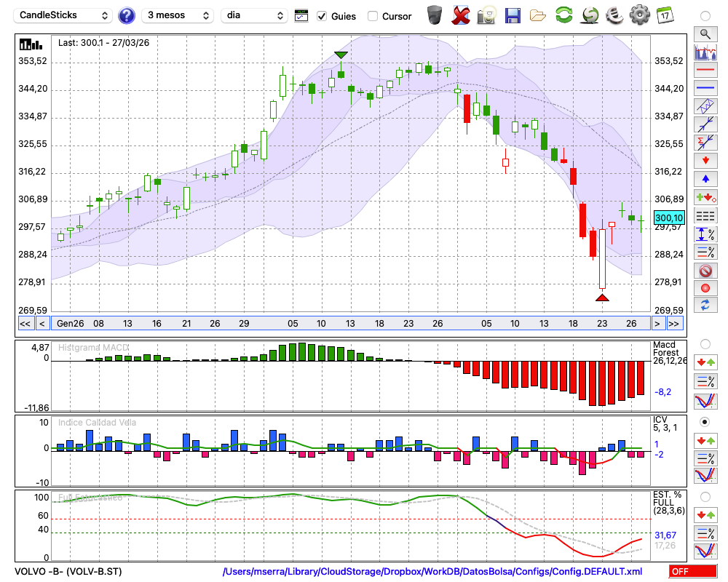Open the blue question mark help

point(127,15)
